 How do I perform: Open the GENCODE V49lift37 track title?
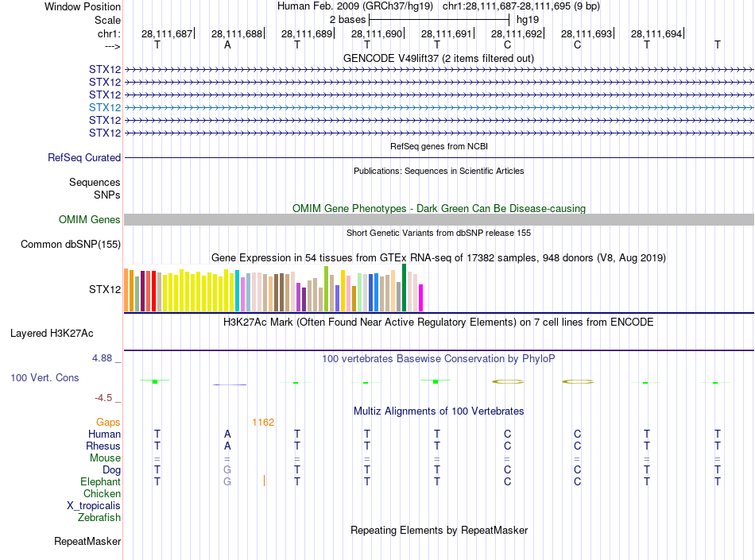tap(438, 59)
